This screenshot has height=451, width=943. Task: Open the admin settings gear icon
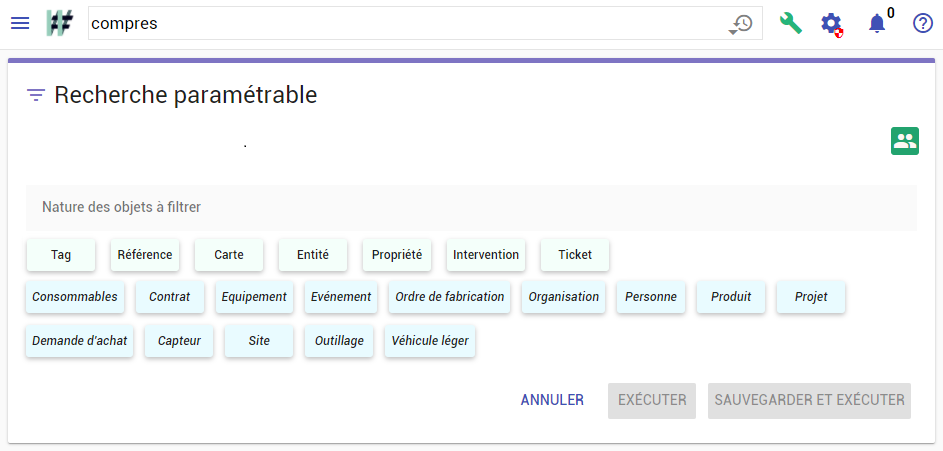click(x=832, y=24)
